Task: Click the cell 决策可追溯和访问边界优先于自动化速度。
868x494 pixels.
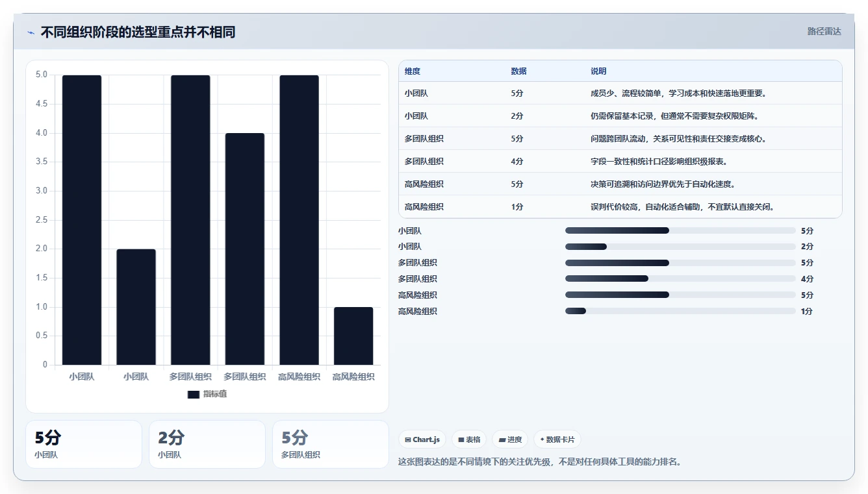Action: tap(663, 184)
